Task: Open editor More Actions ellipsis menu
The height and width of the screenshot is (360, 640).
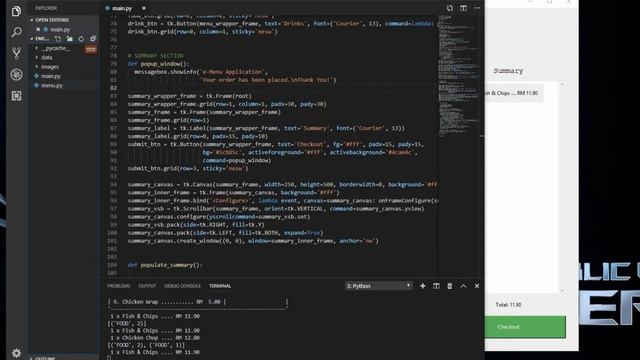Action: 477,8
